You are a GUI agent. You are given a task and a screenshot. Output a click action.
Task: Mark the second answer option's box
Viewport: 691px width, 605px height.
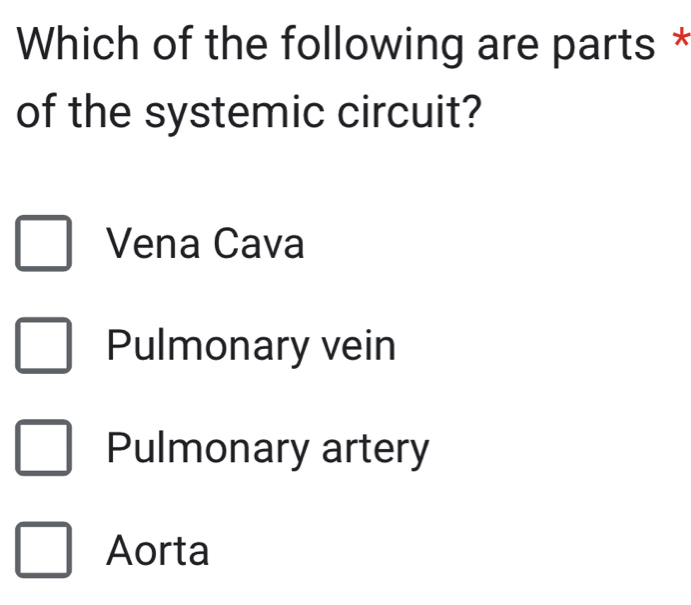(x=43, y=347)
